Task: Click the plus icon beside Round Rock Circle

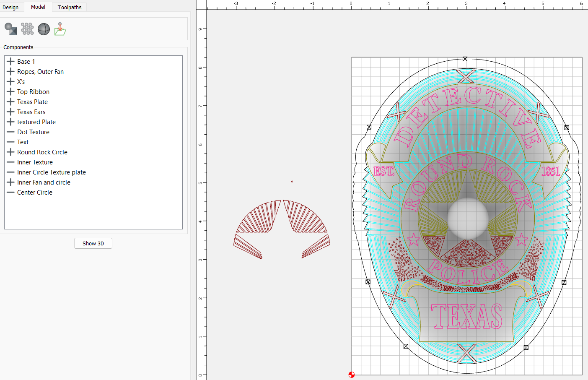Action: point(10,152)
